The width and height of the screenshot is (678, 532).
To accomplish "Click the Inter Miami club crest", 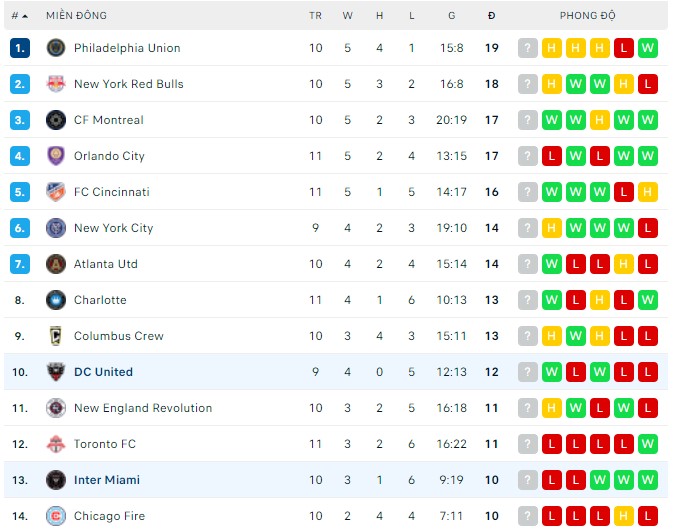I will (x=55, y=480).
